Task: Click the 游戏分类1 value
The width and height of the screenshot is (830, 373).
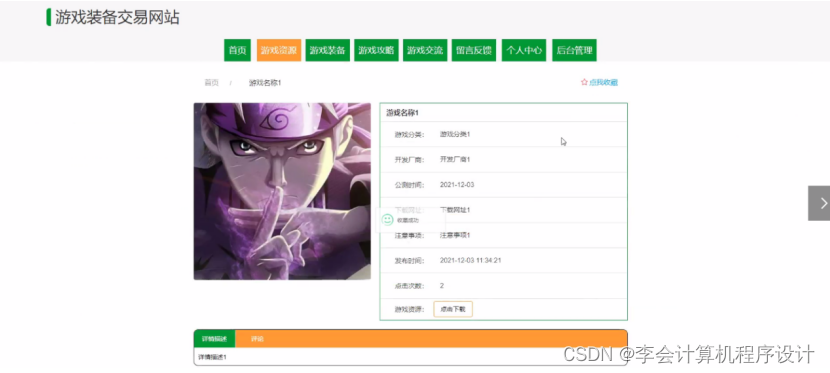Action: point(455,134)
